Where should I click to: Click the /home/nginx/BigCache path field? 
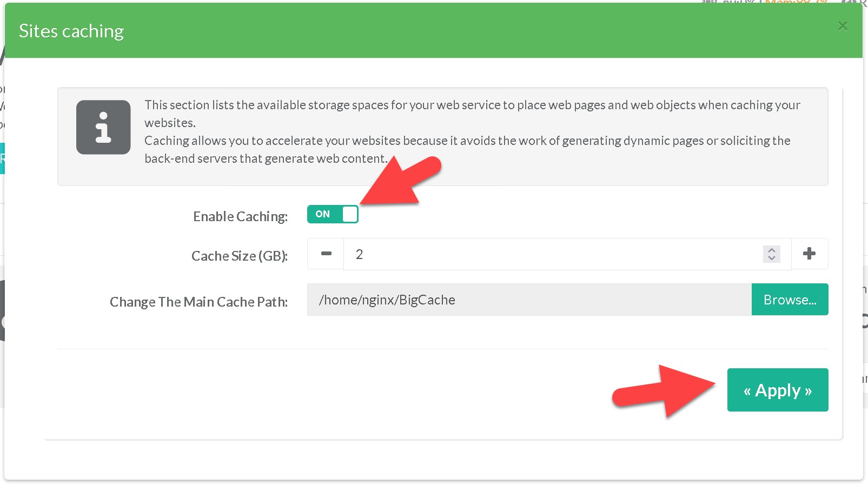click(528, 300)
